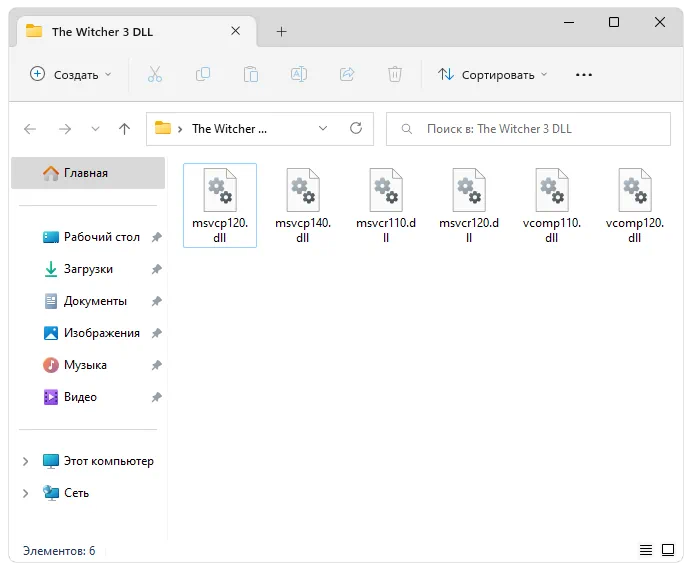Open the Создать dropdown menu
The width and height of the screenshot is (688, 567).
(x=71, y=75)
